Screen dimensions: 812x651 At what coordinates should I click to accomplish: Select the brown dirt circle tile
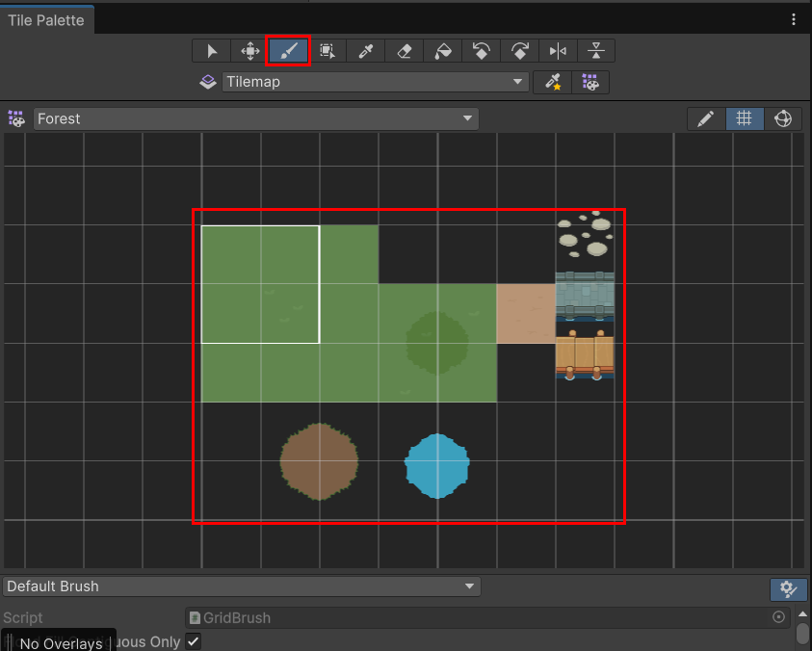pos(319,461)
